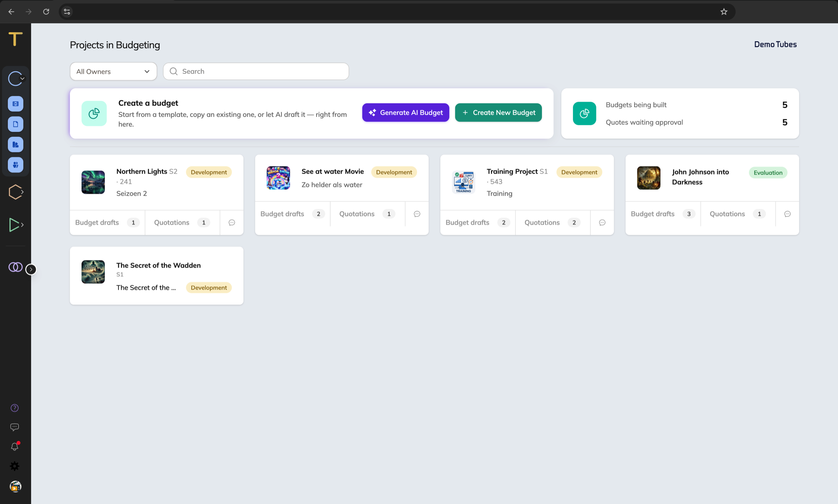
Task: Open notifications bell icon
Action: coord(15,446)
